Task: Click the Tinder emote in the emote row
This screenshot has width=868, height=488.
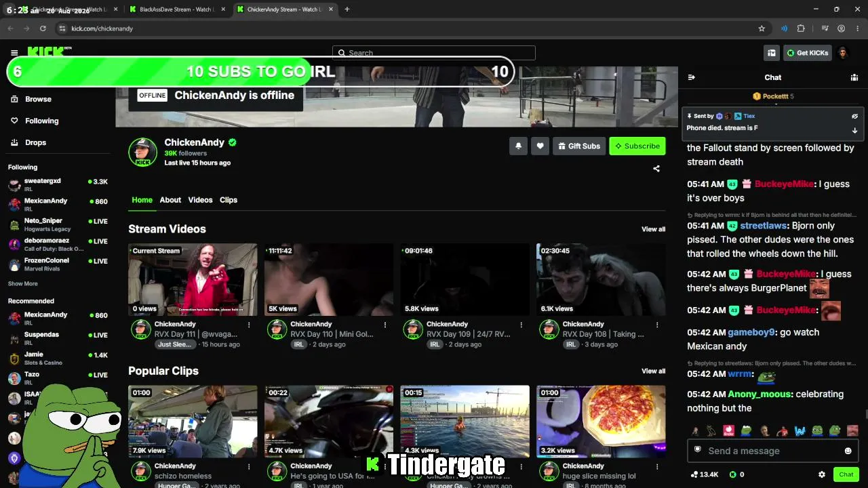Action: tap(729, 430)
